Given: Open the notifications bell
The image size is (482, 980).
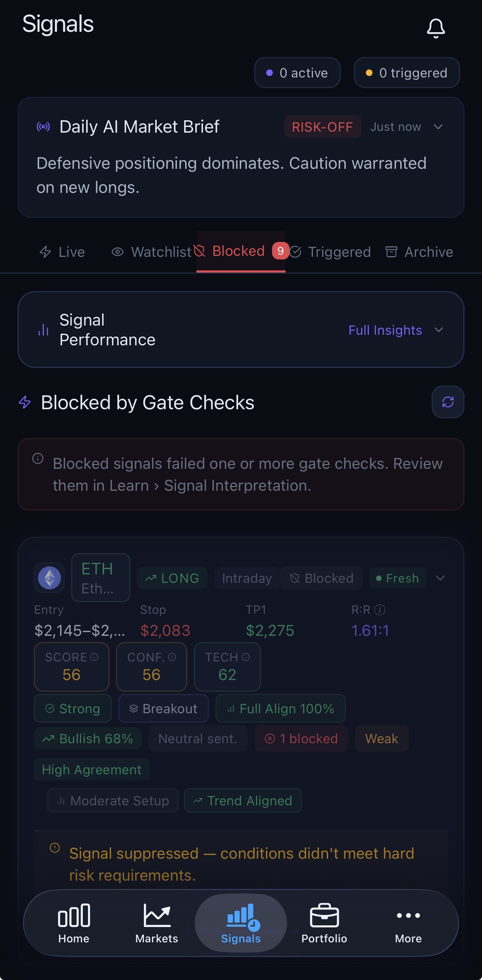Looking at the screenshot, I should click(436, 28).
